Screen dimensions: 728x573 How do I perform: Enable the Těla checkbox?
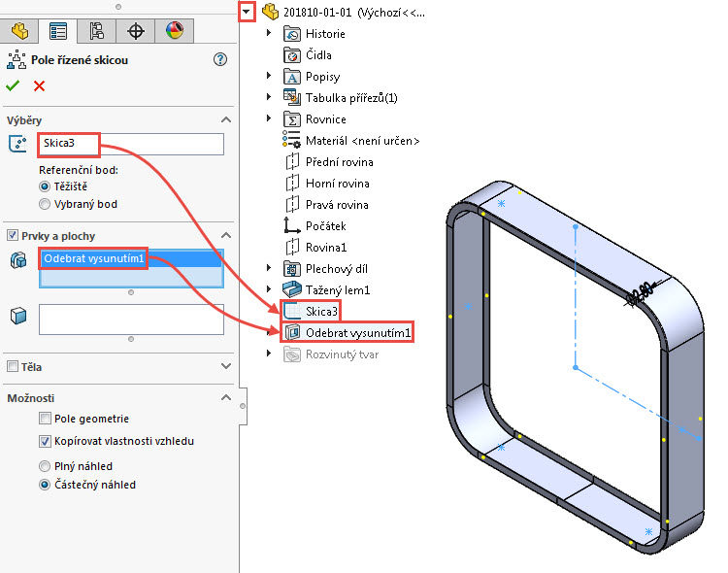pos(13,366)
